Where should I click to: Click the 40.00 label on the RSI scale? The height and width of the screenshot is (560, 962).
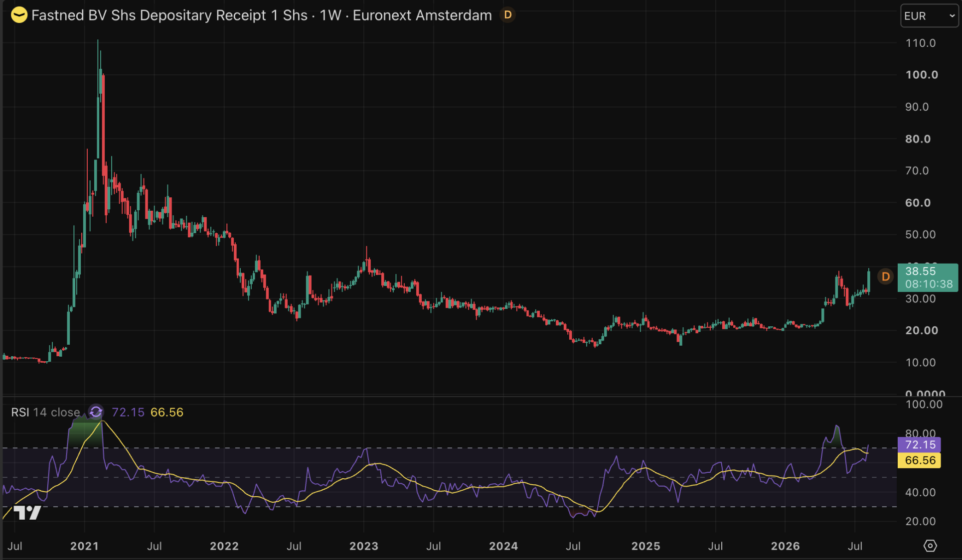click(x=921, y=492)
